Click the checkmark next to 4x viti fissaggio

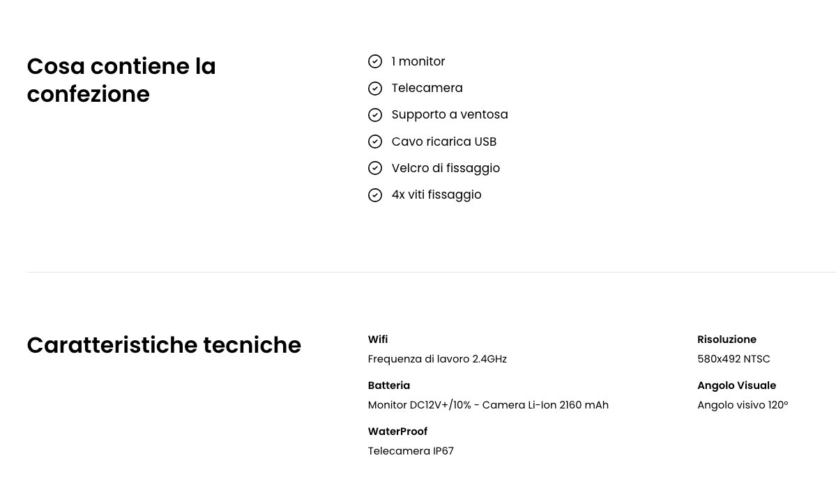[x=375, y=195]
